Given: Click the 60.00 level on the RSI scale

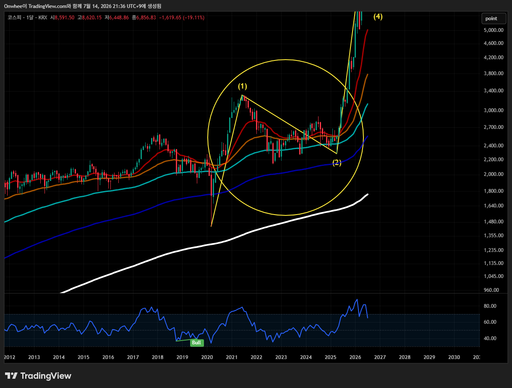Looking at the screenshot, I should coord(490,322).
